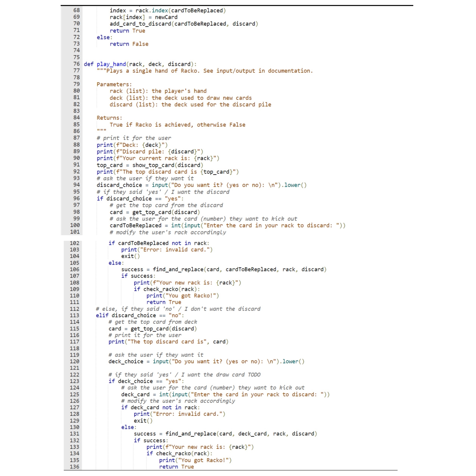Image resolution: width=476 pixels, height=476 pixels.
Task: Click the exit() call on line 104
Action: coord(130,256)
